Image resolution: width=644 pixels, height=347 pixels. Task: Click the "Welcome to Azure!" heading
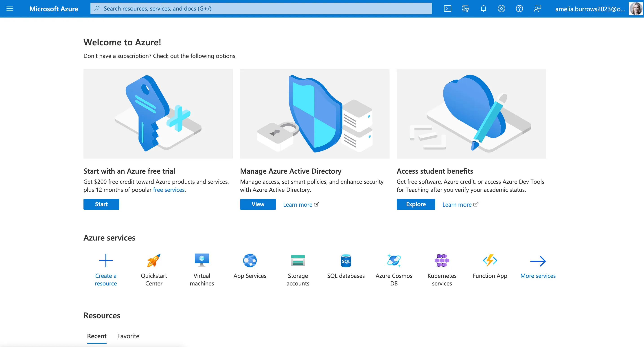[122, 42]
